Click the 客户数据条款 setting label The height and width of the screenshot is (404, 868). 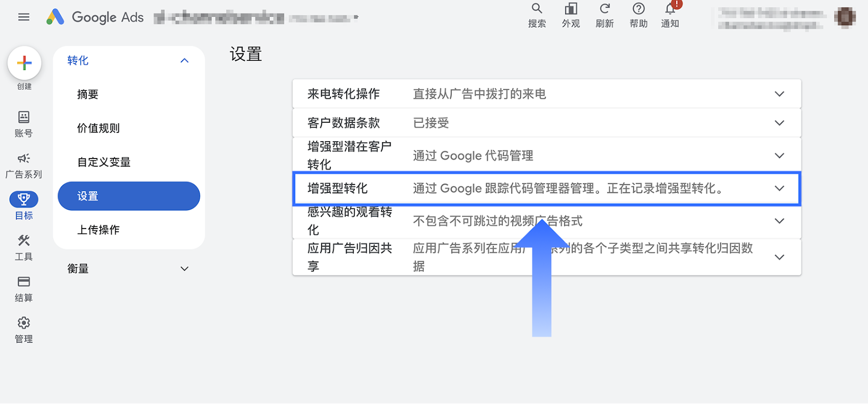pos(343,123)
